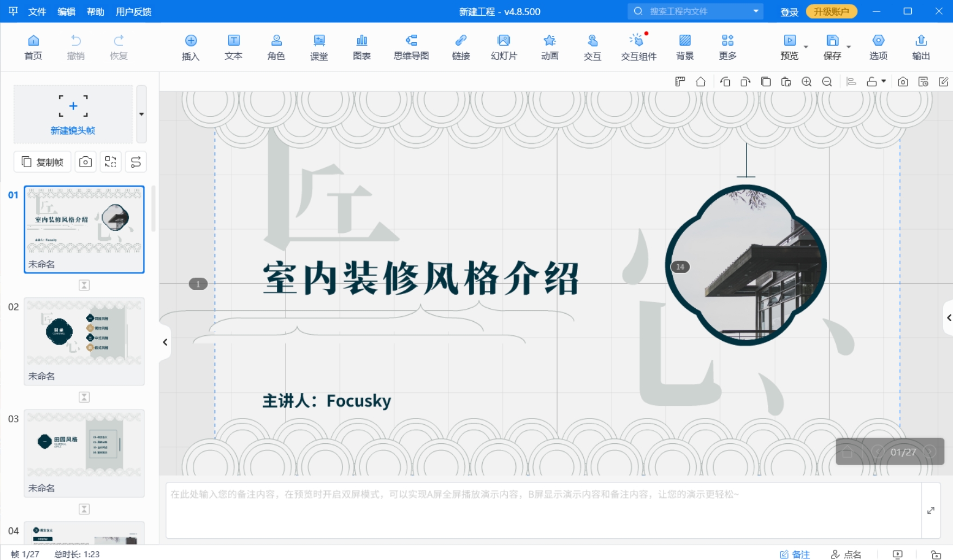Open the 幻灯片 slideshow tool

coord(504,47)
